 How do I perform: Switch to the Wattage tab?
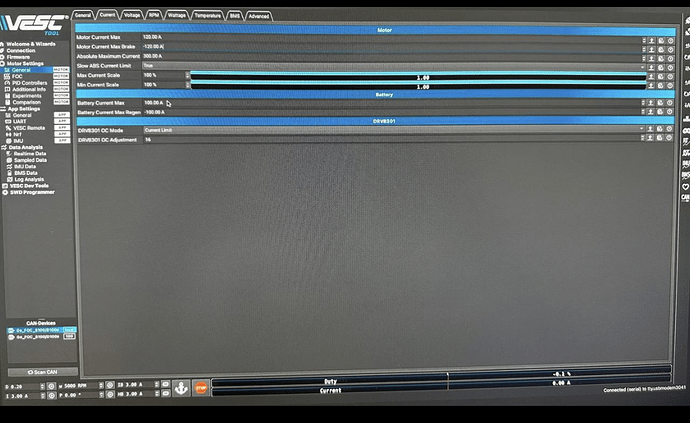click(x=176, y=15)
